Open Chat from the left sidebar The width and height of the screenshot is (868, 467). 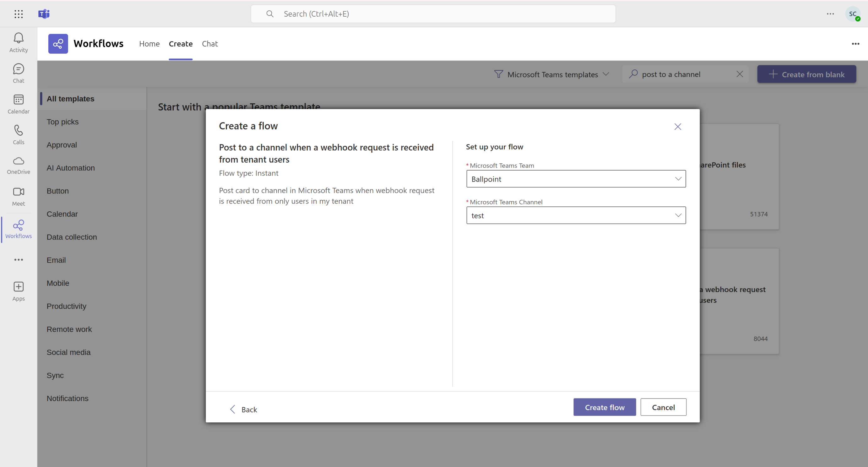click(18, 73)
